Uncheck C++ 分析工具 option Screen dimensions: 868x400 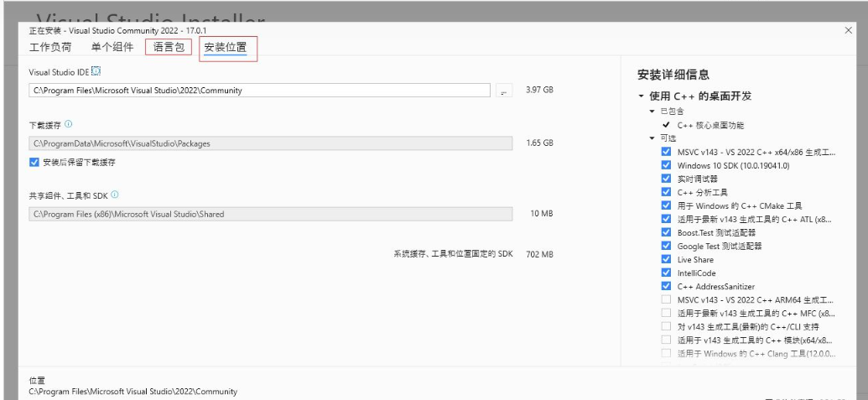tap(666, 192)
